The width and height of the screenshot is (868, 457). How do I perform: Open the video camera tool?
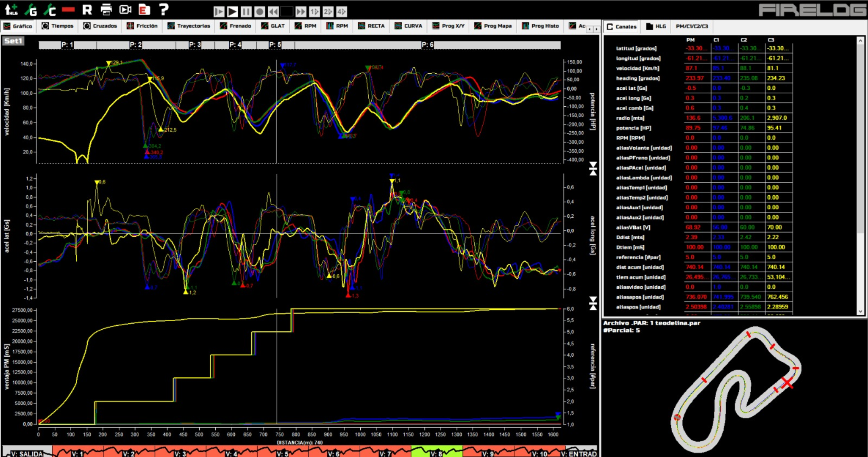pyautogui.click(x=125, y=9)
